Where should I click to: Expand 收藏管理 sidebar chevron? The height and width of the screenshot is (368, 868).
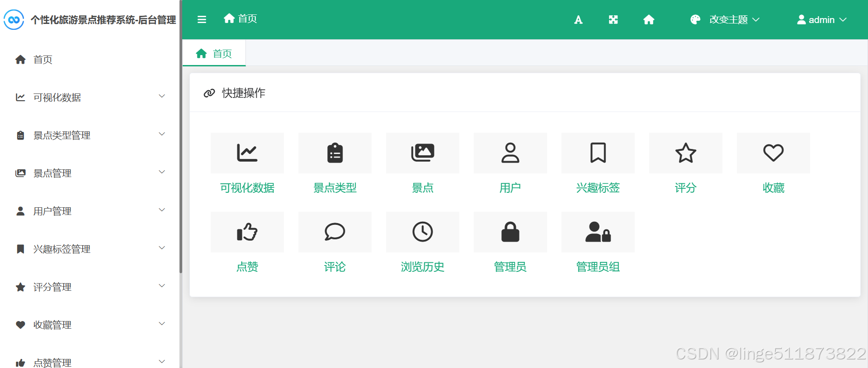162,324
